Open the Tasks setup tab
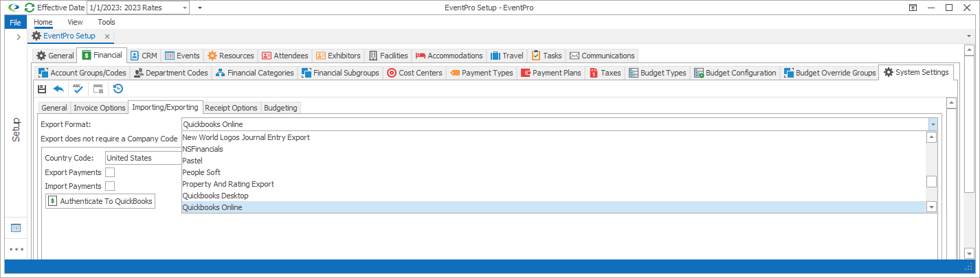Image resolution: width=980 pixels, height=278 pixels. click(547, 56)
